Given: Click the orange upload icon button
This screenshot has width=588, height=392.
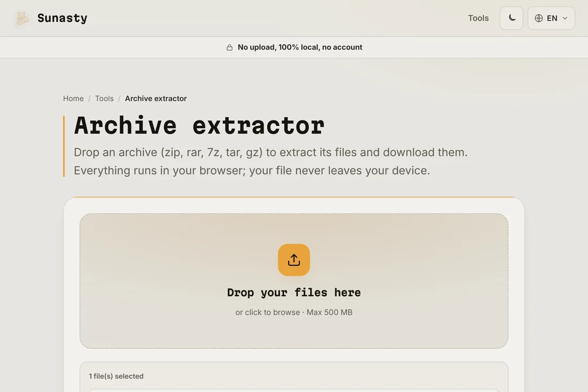Looking at the screenshot, I should click(x=294, y=260).
